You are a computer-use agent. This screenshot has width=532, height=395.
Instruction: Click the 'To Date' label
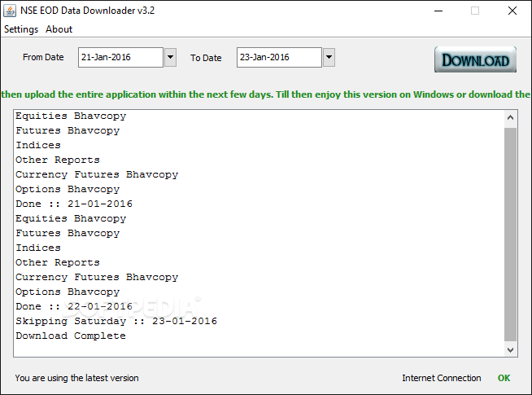click(x=206, y=58)
